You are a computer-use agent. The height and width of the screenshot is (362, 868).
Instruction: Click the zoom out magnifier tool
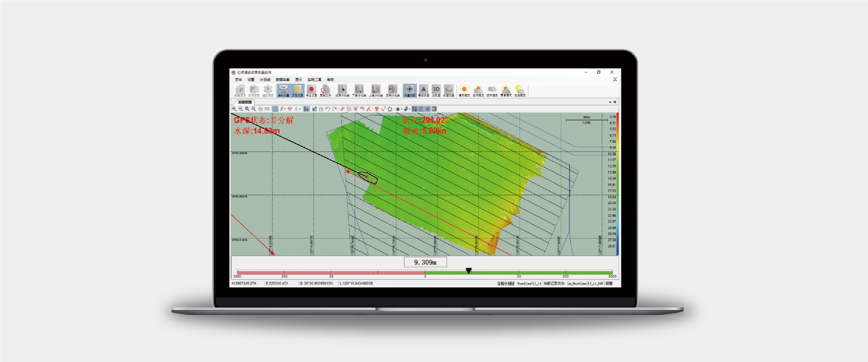tap(241, 109)
